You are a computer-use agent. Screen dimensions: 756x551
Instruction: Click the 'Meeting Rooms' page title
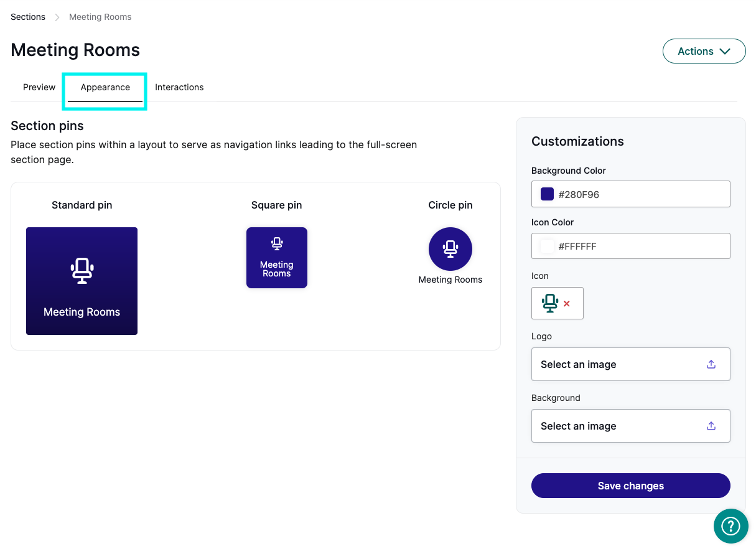tap(75, 50)
